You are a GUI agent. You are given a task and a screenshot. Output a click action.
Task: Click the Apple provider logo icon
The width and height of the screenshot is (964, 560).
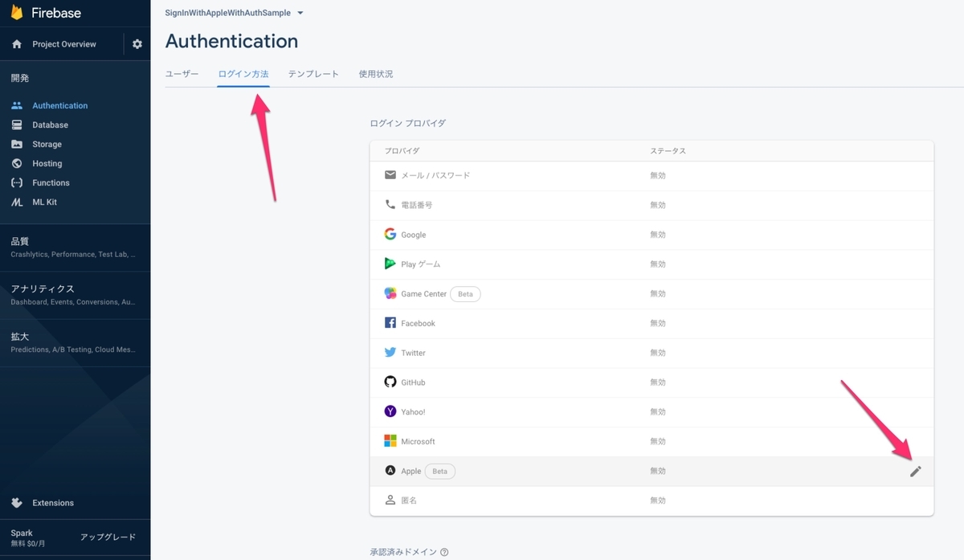pos(390,471)
